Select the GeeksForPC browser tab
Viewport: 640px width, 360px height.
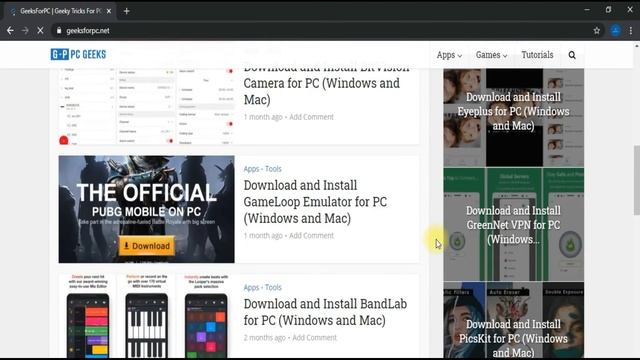pyautogui.click(x=60, y=11)
